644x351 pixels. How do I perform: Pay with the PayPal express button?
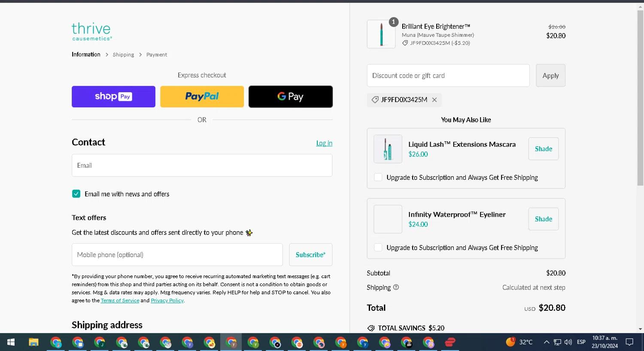coord(202,97)
